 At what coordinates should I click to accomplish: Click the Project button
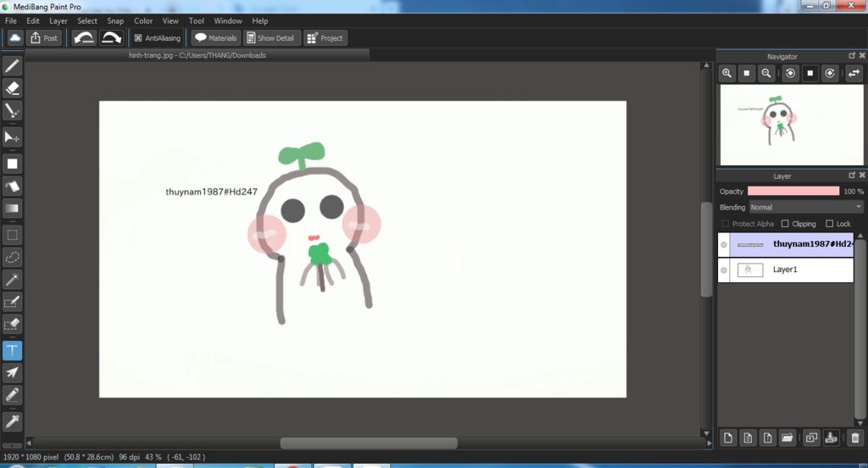click(325, 37)
